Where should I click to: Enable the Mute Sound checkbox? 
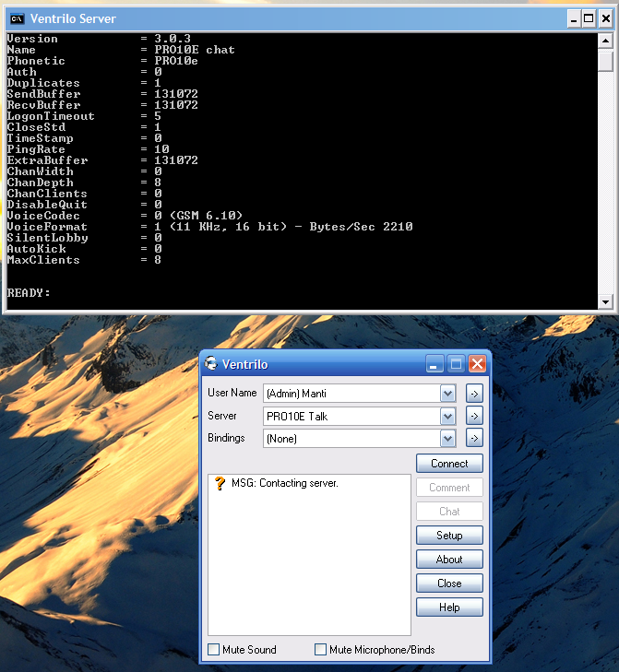pos(213,649)
